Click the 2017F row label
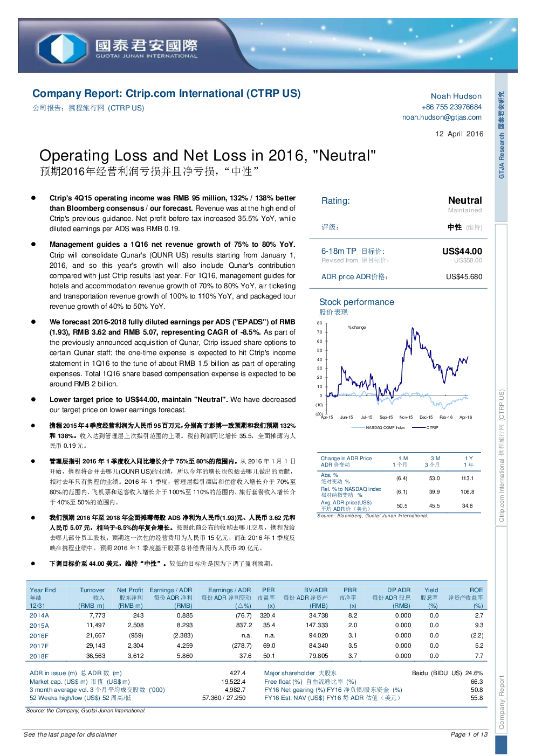Screen dimensions: 535x756 pyautogui.click(x=39, y=646)
